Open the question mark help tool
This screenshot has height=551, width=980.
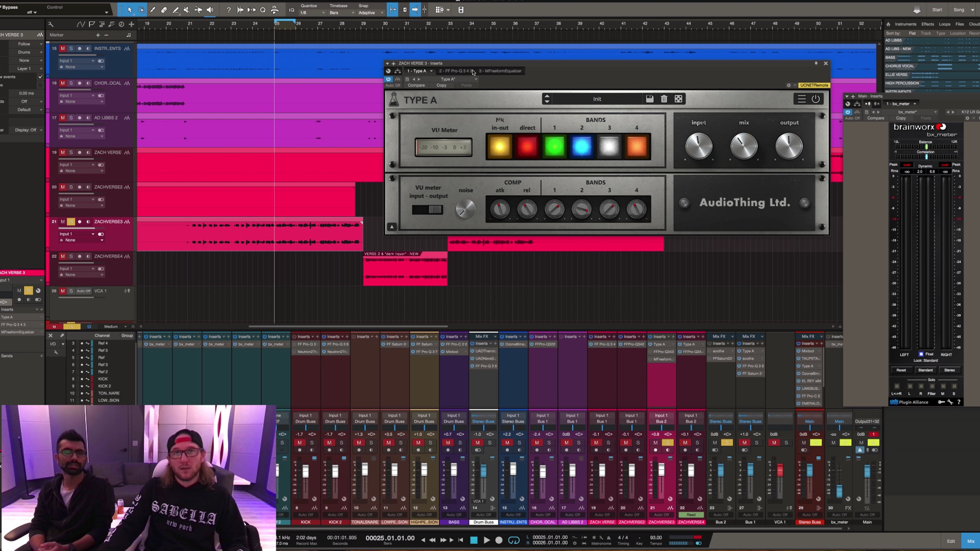click(229, 10)
